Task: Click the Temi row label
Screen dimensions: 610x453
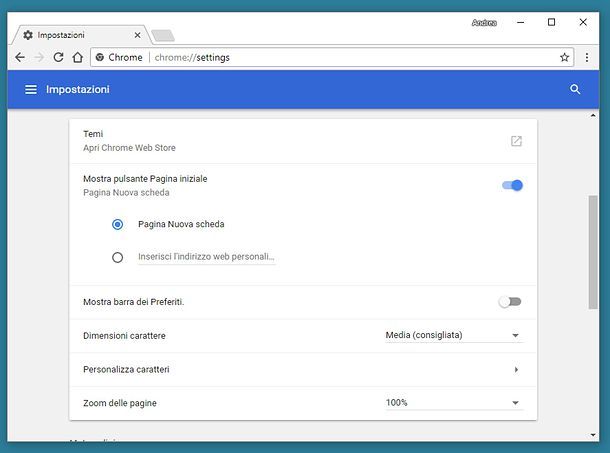Action: [93, 134]
